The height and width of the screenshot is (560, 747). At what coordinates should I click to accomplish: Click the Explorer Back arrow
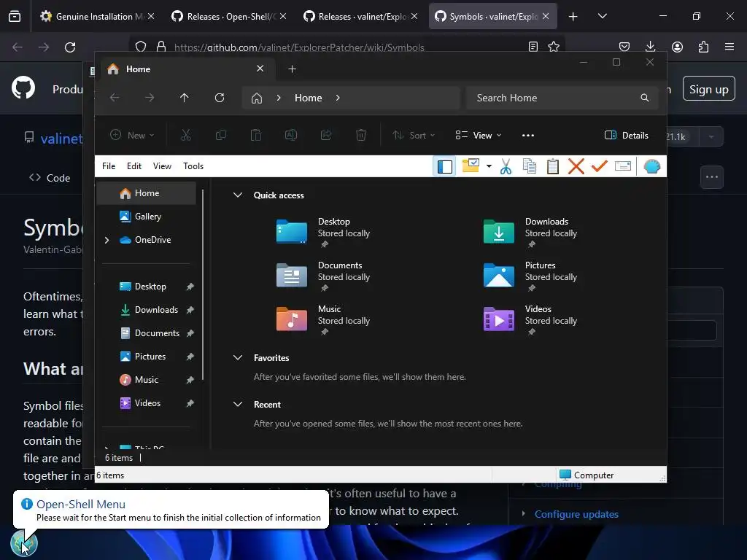115,98
